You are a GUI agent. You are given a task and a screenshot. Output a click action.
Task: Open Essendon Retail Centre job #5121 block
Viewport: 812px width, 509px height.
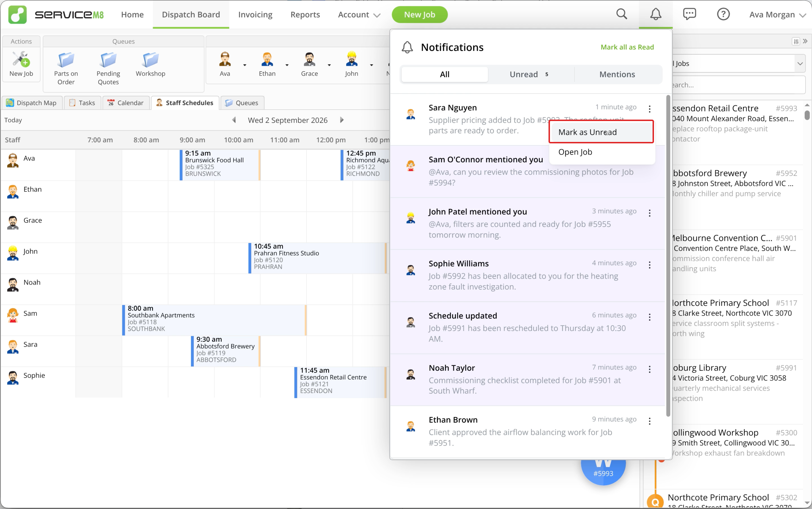coord(340,382)
